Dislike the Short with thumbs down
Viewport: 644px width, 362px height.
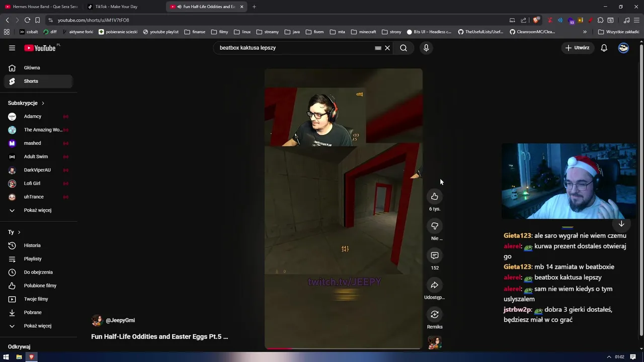coord(435,226)
